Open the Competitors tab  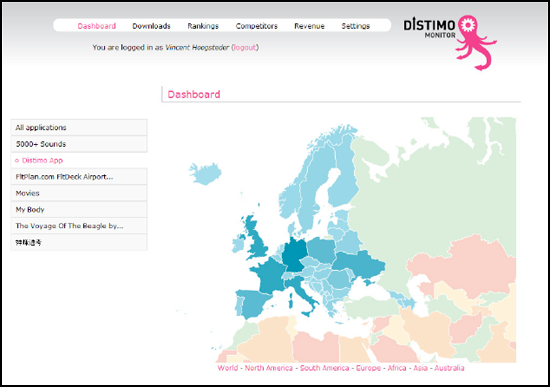coord(256,26)
